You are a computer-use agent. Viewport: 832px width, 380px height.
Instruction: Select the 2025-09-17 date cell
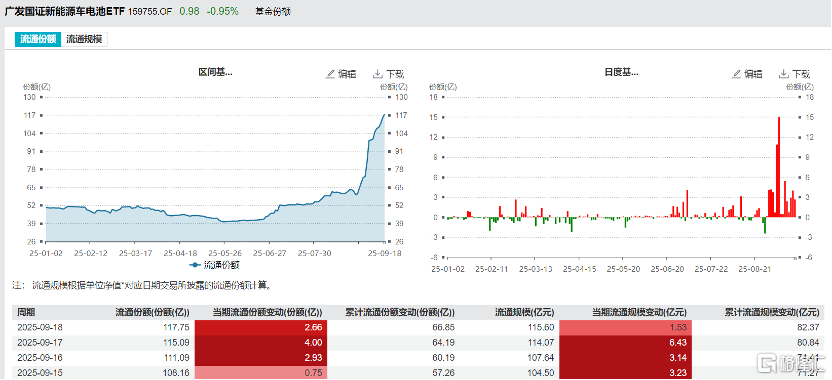pyautogui.click(x=36, y=342)
